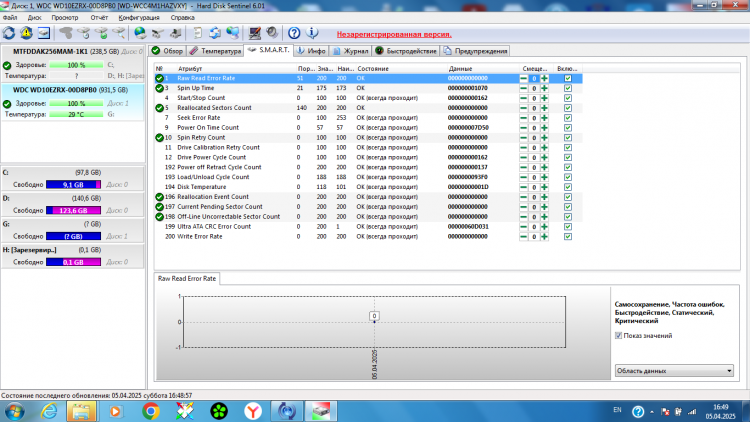
Task: Uncheck enable checkbox for Drive Power Cycle Count
Action: click(568, 157)
